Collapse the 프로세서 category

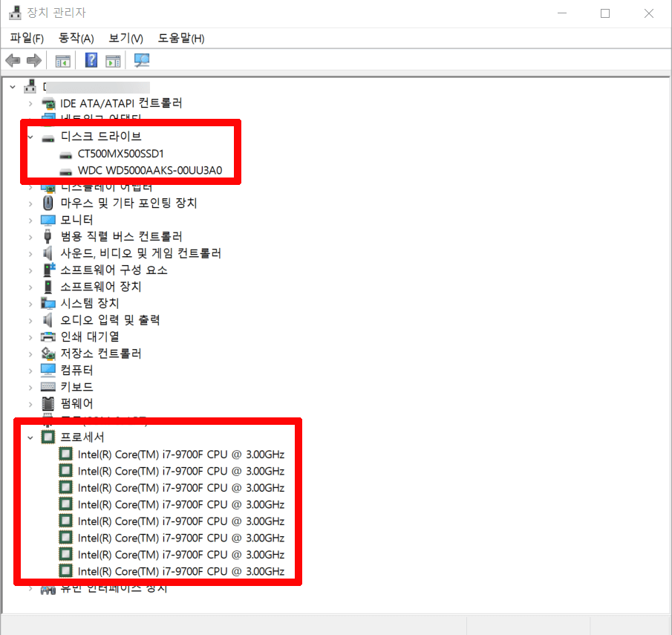tap(30, 437)
